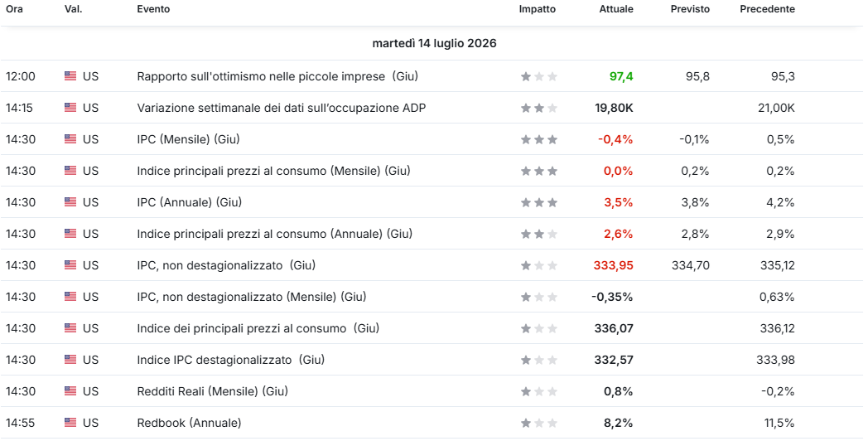Open the Rapporto sull'ottimismo nelle piccole imprese event

pyautogui.click(x=277, y=76)
